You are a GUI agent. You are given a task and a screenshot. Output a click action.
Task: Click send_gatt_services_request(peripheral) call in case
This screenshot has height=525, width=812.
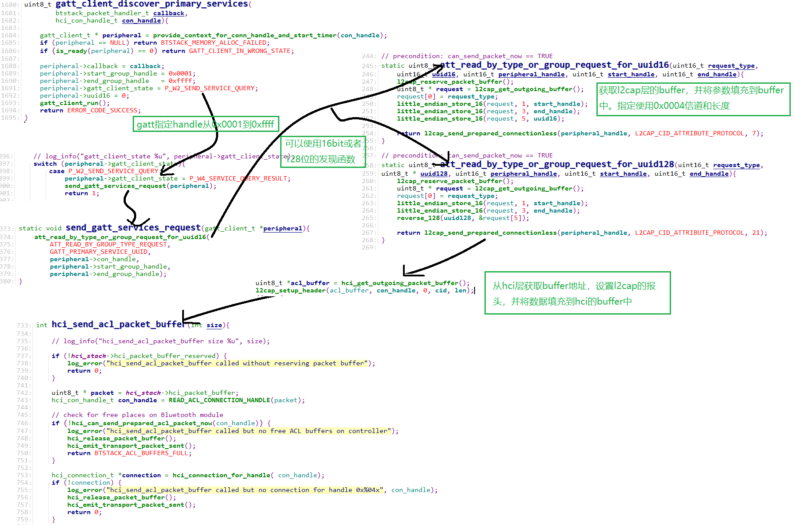click(x=139, y=186)
